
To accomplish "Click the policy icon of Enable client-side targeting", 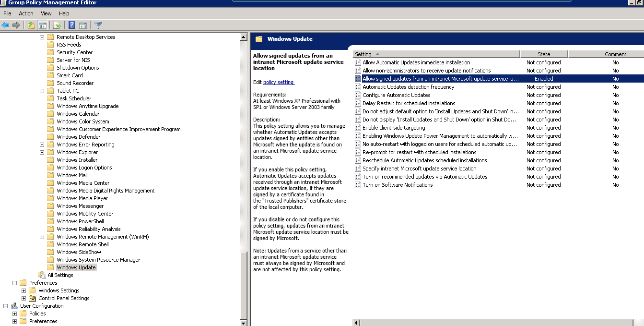I will (358, 128).
